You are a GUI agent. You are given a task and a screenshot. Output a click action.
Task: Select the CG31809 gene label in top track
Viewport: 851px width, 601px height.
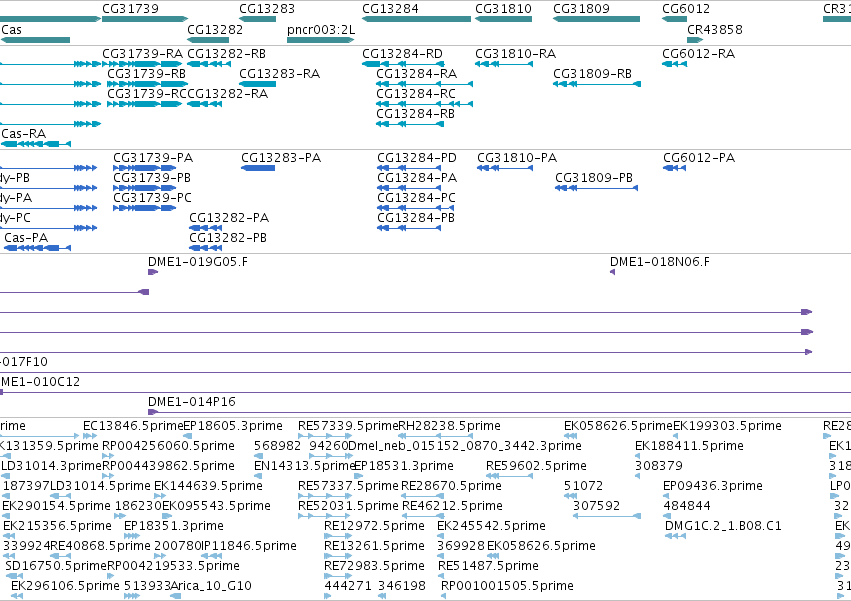coord(581,9)
